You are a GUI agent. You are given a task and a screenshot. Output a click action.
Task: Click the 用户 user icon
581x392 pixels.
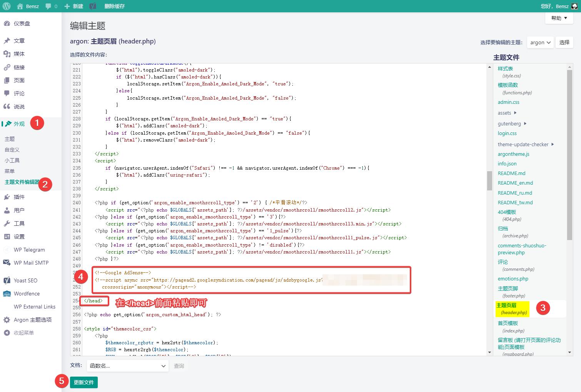[x=7, y=210]
